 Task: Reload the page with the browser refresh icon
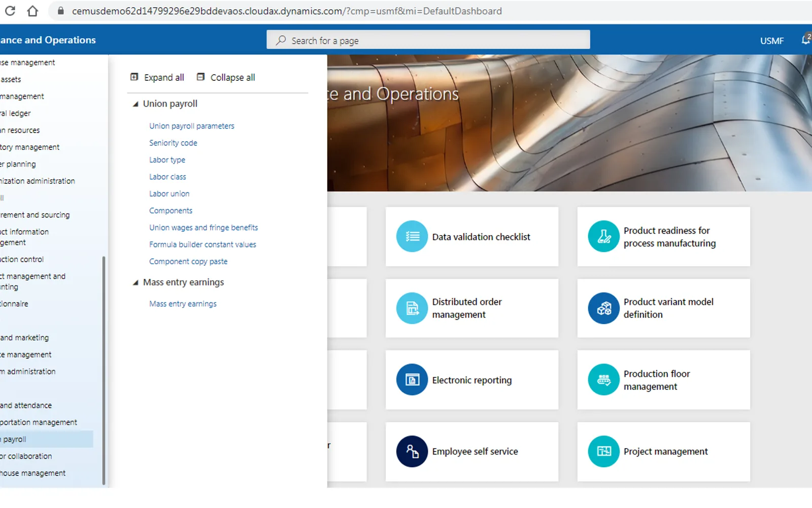pyautogui.click(x=10, y=11)
